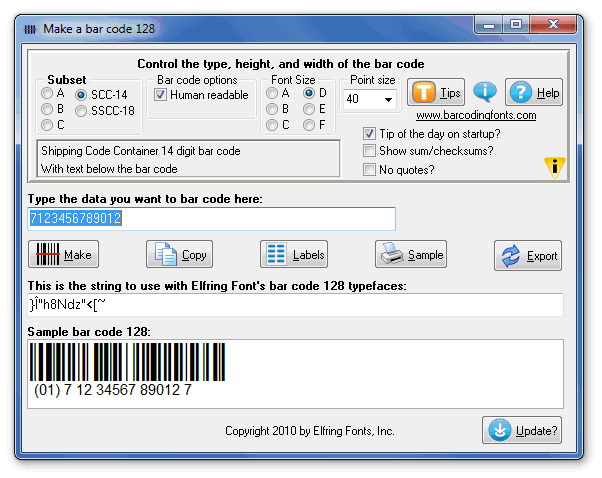Click the data input field with 7123456789012

(212, 218)
